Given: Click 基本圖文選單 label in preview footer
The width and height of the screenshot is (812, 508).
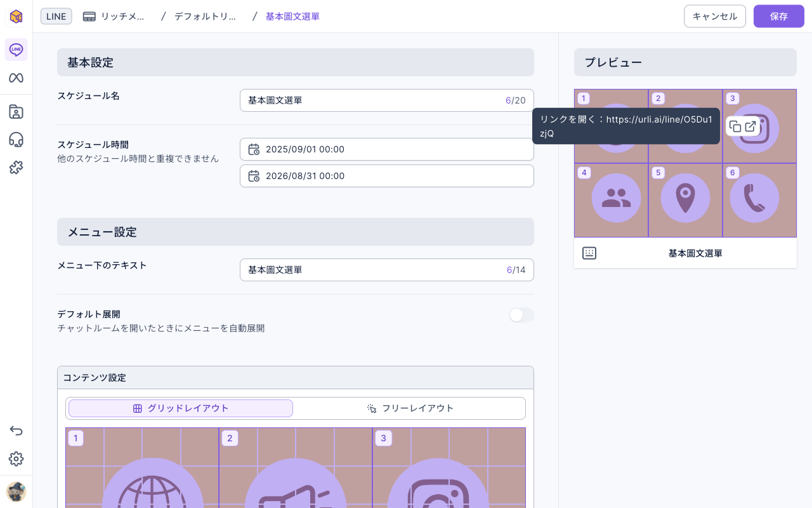Looking at the screenshot, I should pyautogui.click(x=695, y=253).
